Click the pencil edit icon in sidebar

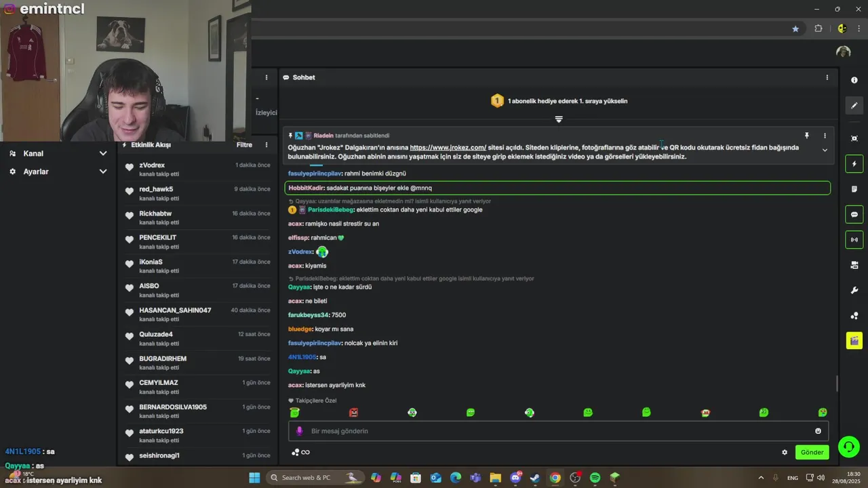click(854, 105)
